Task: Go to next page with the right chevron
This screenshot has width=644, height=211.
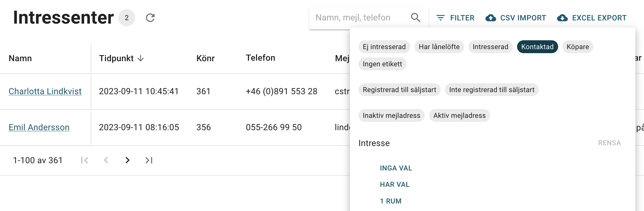Action: tap(127, 160)
